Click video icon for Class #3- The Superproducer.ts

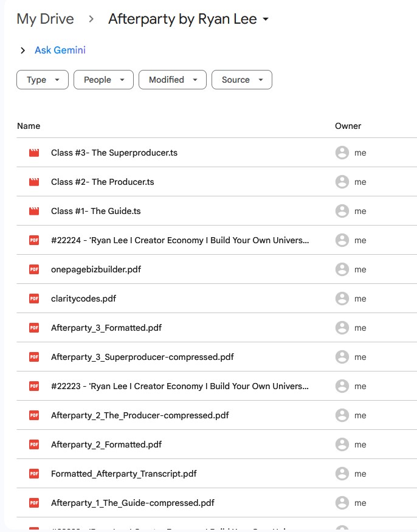(34, 153)
